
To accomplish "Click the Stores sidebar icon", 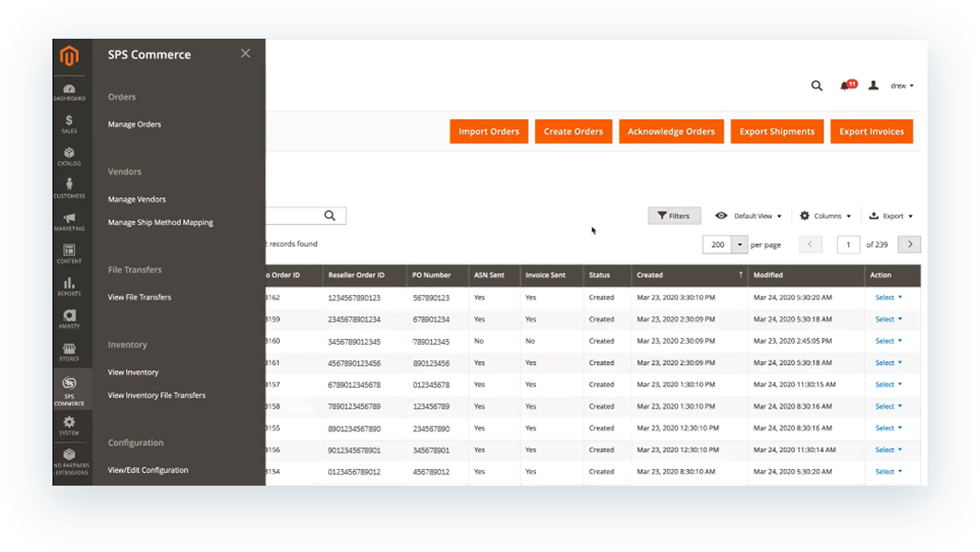I will pos(70,353).
